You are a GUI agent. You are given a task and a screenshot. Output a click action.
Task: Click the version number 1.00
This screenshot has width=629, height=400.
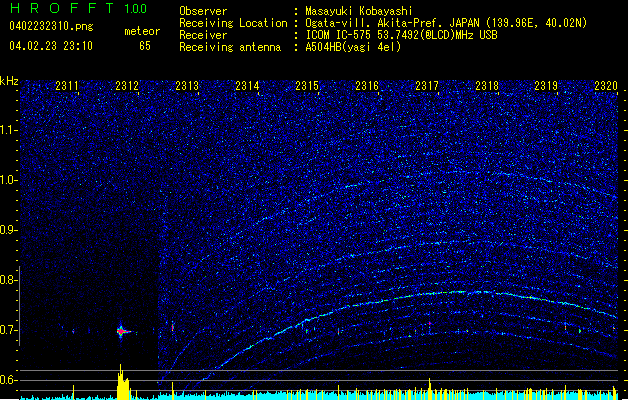click(x=136, y=9)
